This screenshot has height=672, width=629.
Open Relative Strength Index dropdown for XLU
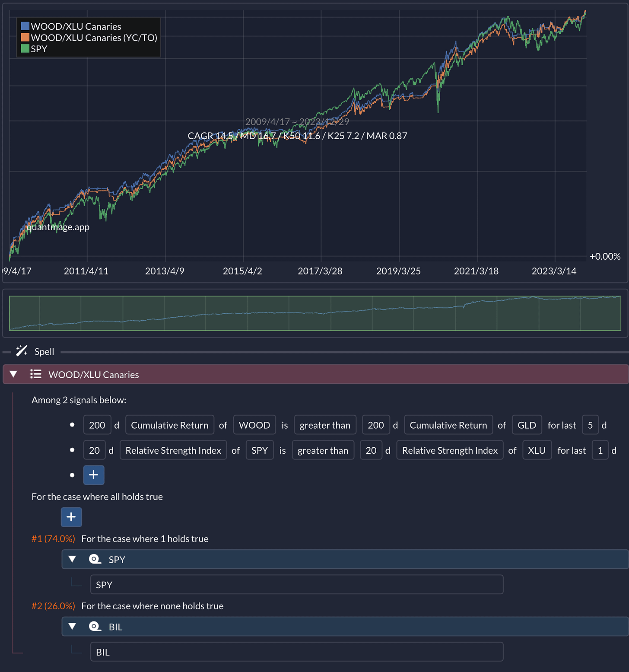(x=450, y=450)
